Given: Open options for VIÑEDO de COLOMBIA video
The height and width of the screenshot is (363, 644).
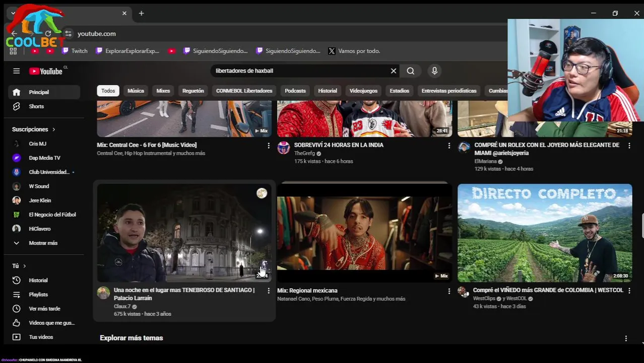Looking at the screenshot, I should [629, 290].
